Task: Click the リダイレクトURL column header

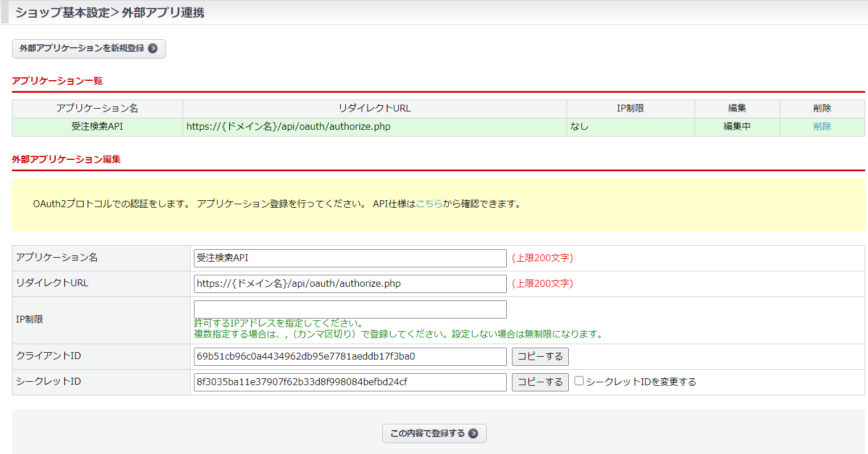Action: 374,108
